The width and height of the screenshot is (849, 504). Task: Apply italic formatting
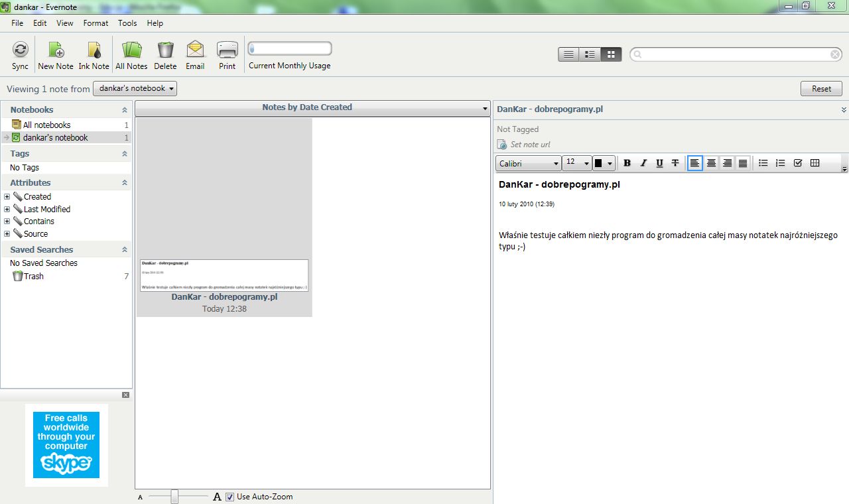click(643, 163)
